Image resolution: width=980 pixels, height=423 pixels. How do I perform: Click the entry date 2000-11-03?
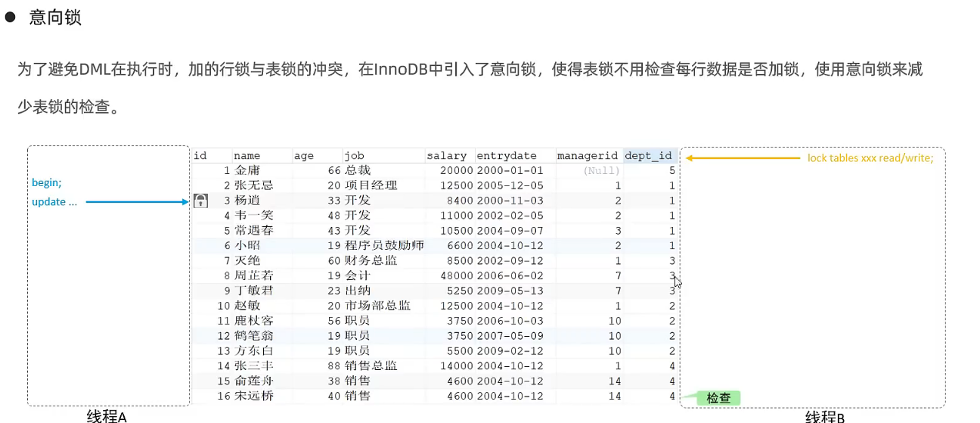pyautogui.click(x=510, y=201)
